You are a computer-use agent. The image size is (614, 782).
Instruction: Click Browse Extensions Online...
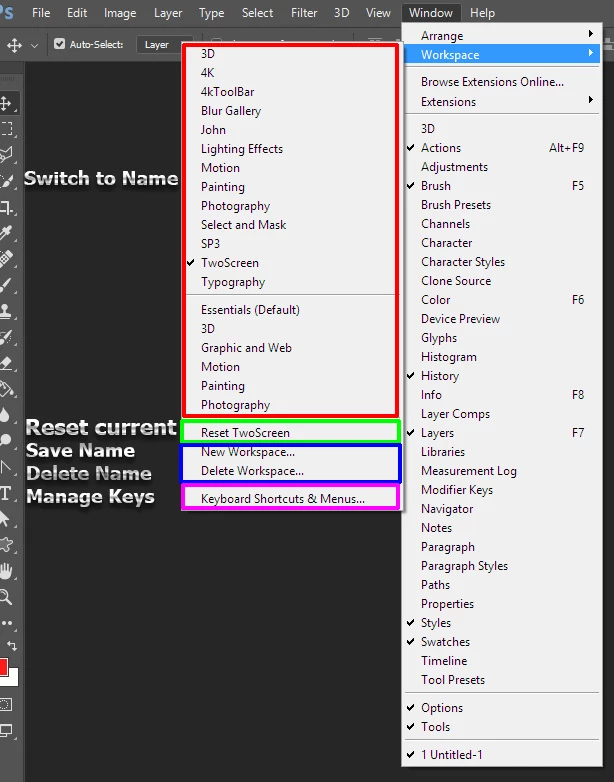pyautogui.click(x=502, y=81)
